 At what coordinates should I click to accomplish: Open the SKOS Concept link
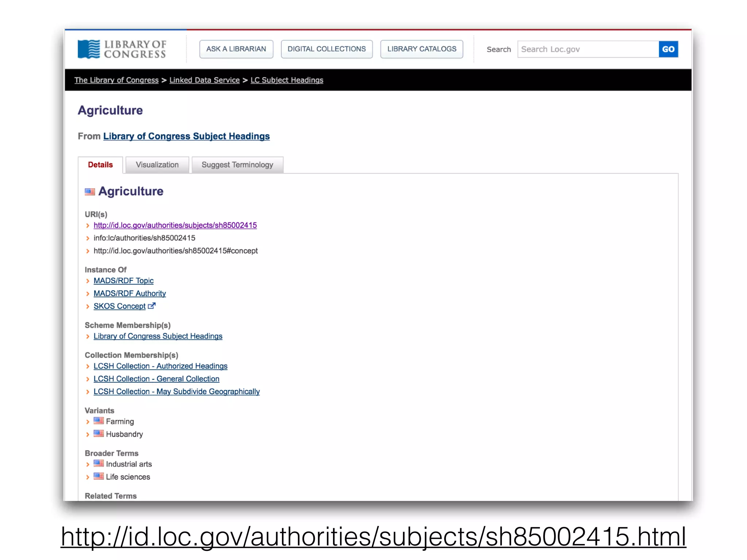coord(120,307)
